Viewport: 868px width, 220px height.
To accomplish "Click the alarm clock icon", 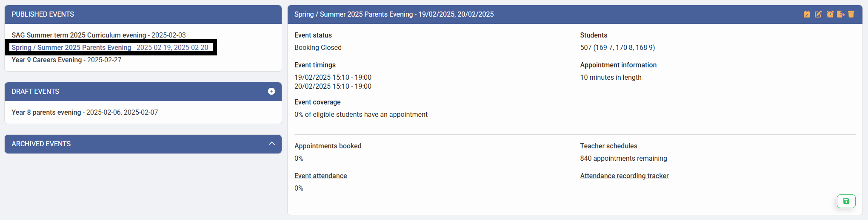I will coord(830,14).
